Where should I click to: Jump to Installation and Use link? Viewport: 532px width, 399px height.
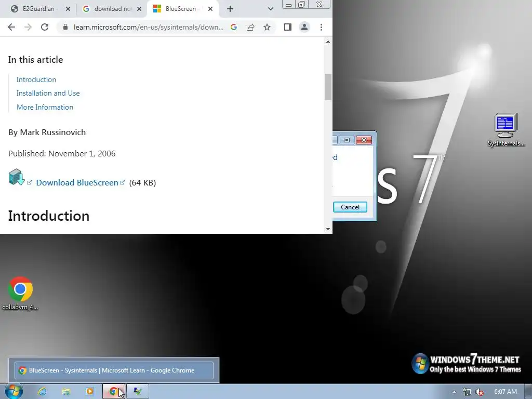(48, 94)
